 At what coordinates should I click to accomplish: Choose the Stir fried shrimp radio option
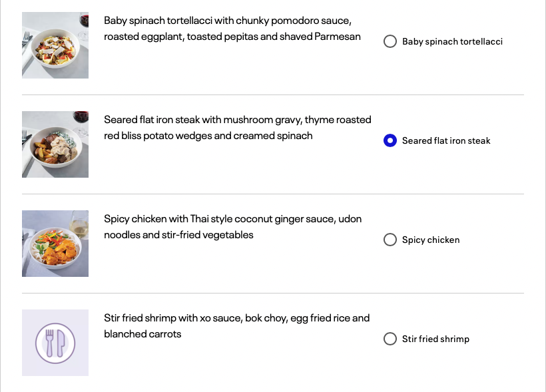[390, 339]
